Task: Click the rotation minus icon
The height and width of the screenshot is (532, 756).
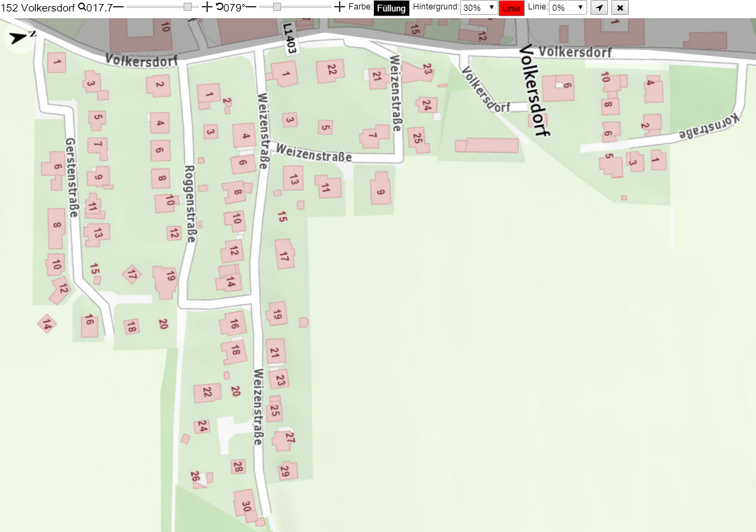Action: pyautogui.click(x=251, y=7)
